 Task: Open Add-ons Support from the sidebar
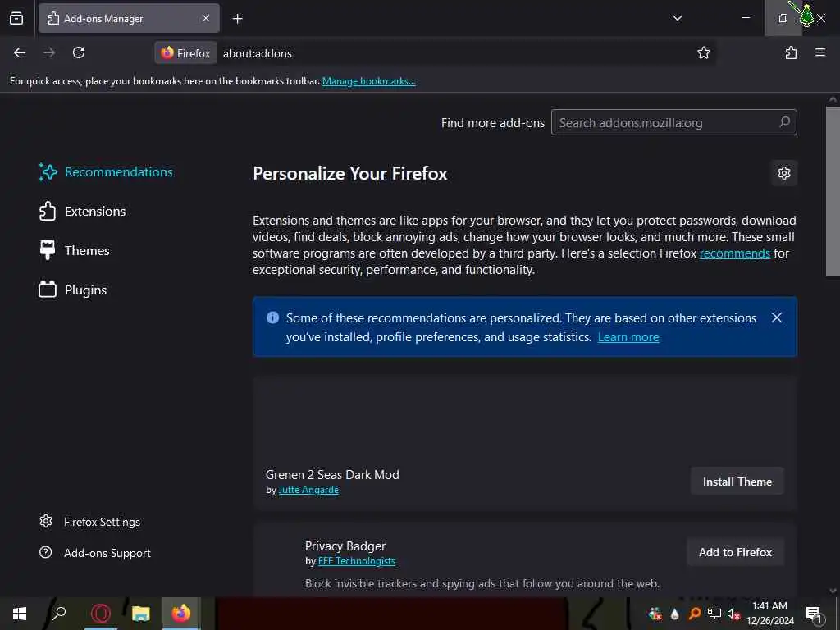tap(95, 553)
